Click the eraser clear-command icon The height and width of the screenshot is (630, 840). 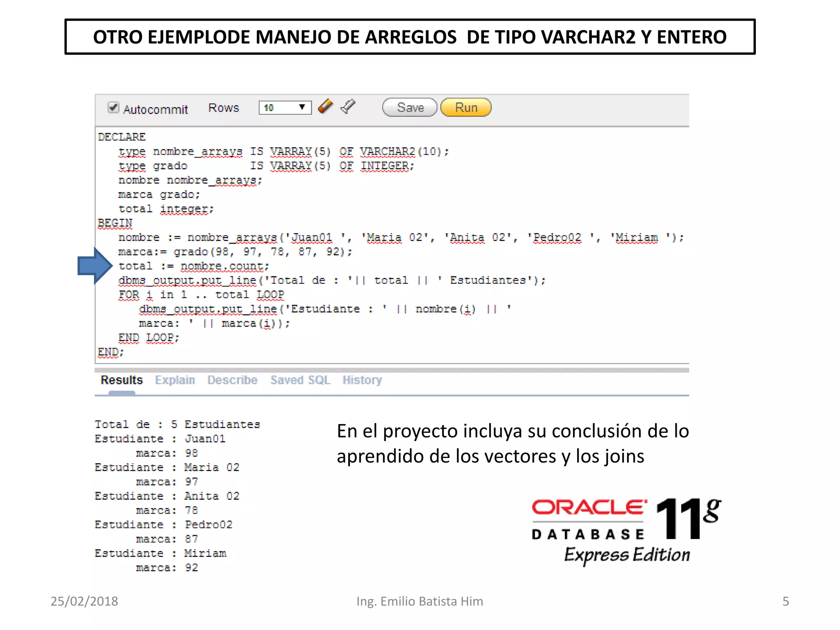click(325, 106)
